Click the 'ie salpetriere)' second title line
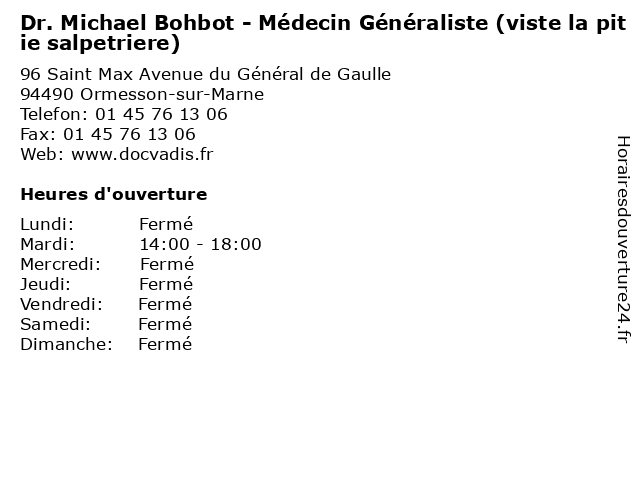Screen dimensions: 640x480 point(100,43)
